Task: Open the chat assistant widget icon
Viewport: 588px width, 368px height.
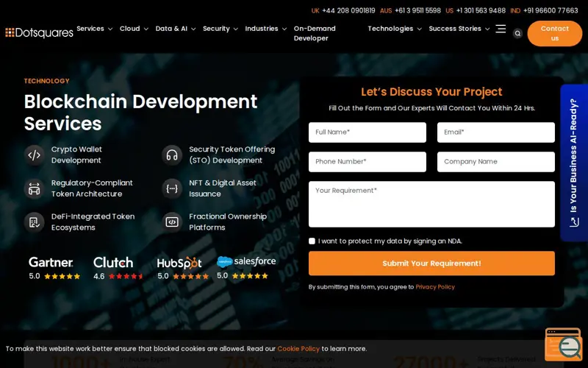Action: 563,344
